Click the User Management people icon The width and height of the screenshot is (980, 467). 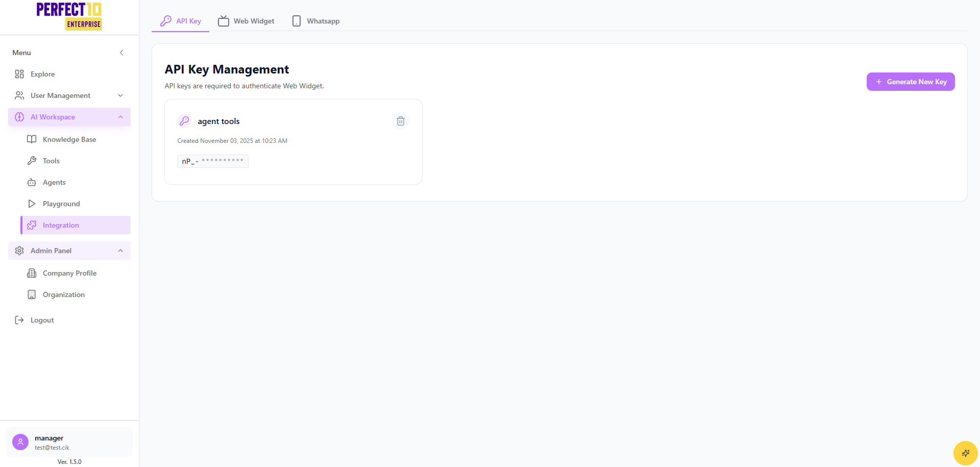tap(19, 95)
